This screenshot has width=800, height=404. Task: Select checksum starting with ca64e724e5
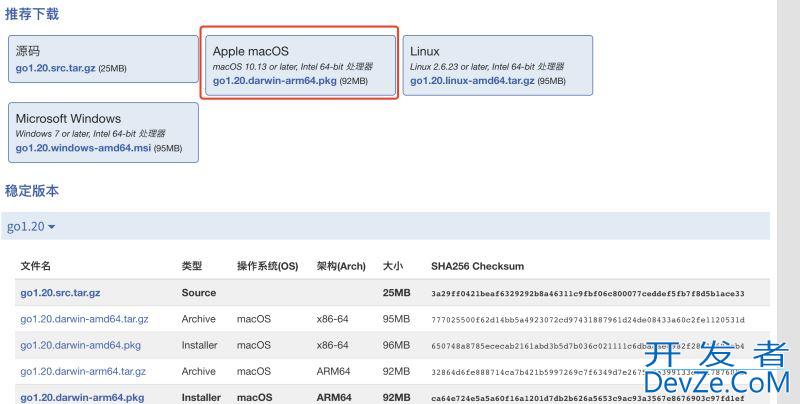(588, 398)
